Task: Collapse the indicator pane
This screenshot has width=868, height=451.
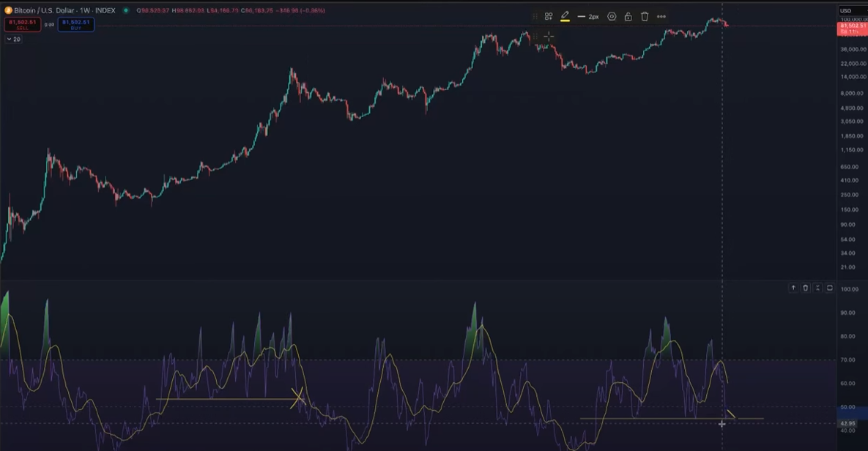Action: [x=817, y=288]
